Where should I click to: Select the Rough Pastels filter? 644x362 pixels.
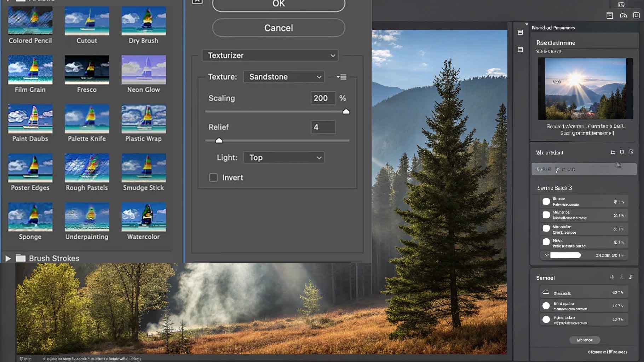click(x=87, y=168)
